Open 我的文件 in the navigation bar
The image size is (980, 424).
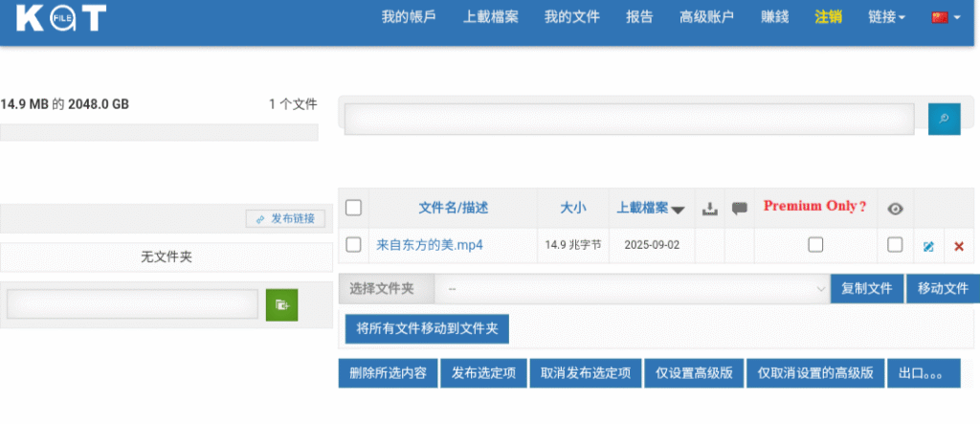click(x=572, y=16)
